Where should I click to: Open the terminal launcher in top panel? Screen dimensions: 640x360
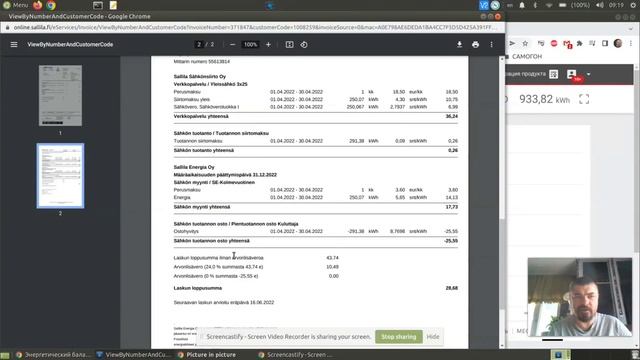[x=98, y=5]
